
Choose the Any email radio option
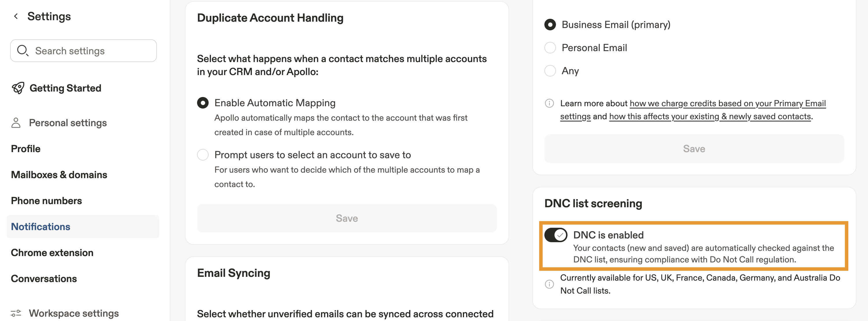pyautogui.click(x=550, y=71)
